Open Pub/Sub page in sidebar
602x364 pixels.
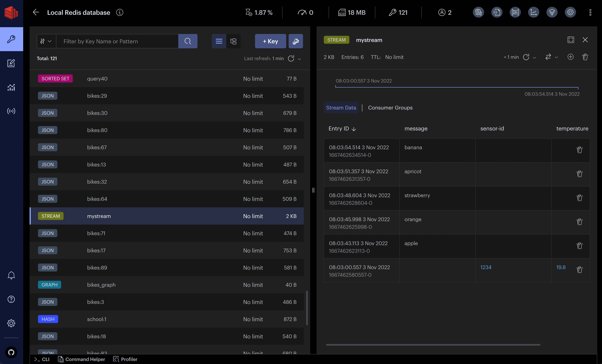point(11,111)
